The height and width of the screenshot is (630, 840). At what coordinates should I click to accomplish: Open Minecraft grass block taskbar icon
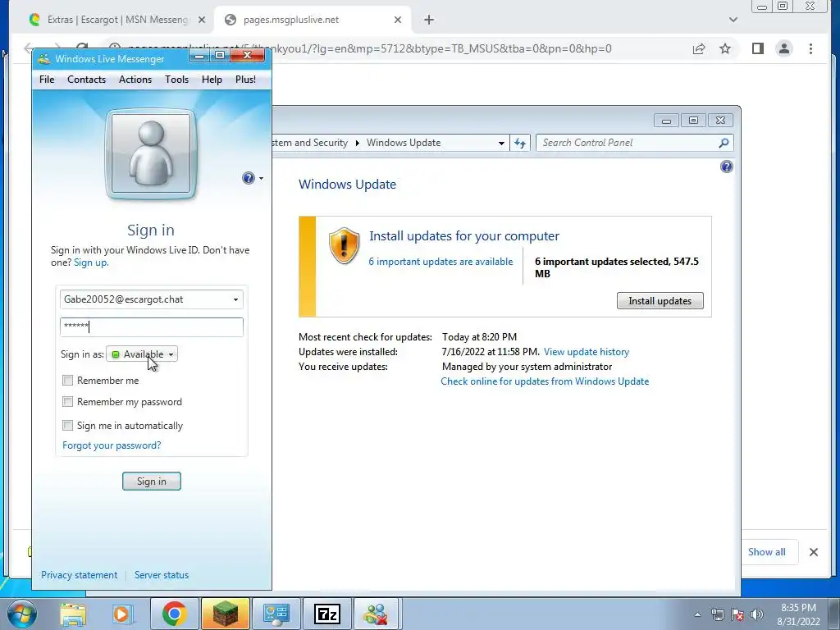226,614
